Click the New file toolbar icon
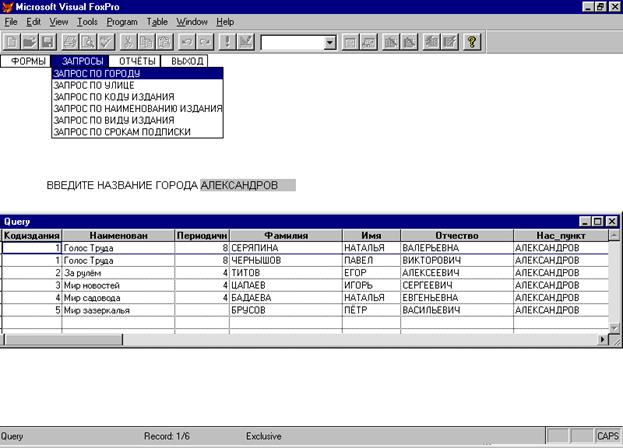623x448 pixels. [12, 42]
